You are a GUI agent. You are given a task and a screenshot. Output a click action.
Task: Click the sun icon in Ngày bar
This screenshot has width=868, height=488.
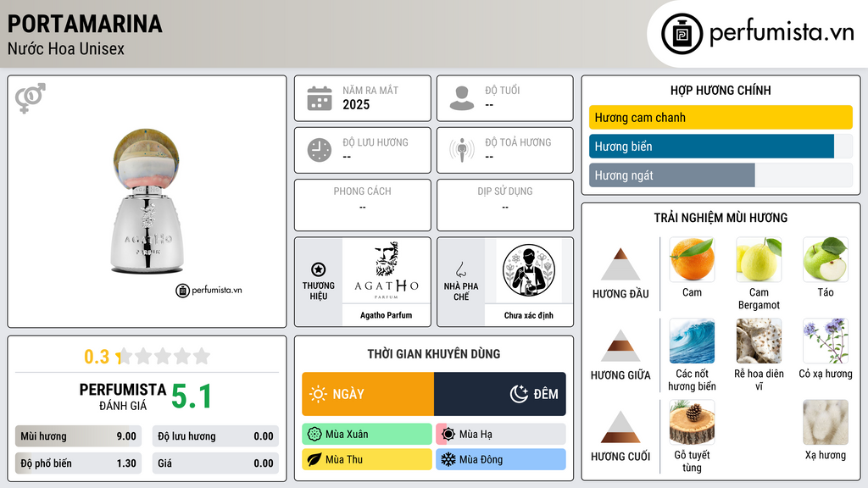point(318,394)
